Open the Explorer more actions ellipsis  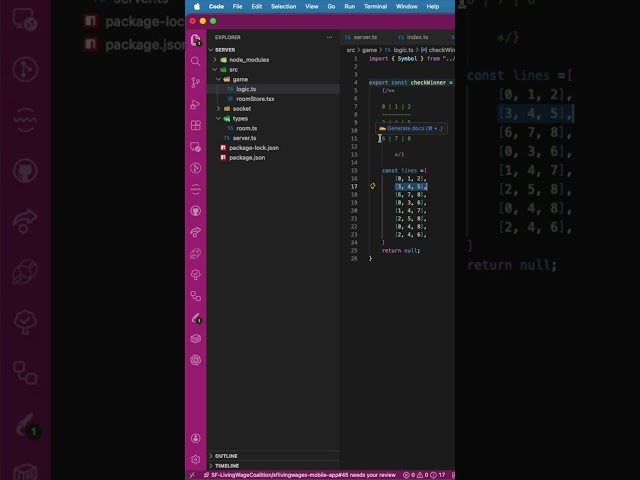point(329,37)
